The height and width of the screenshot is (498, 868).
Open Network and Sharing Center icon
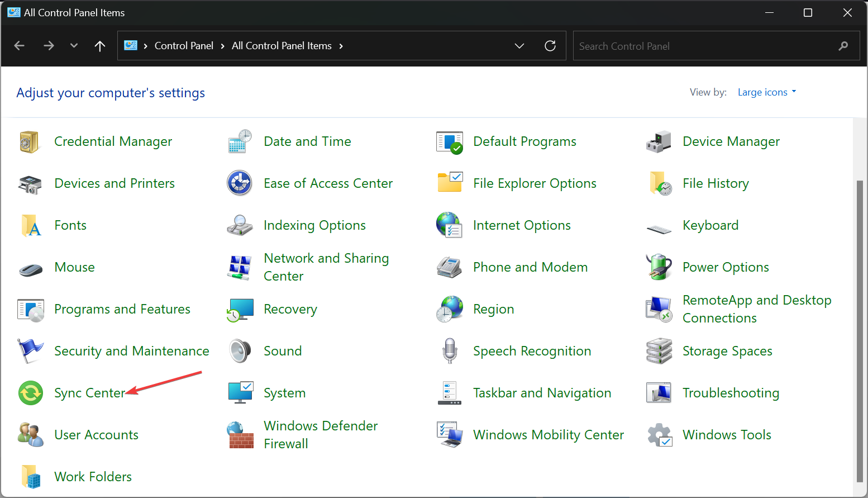[240, 267]
